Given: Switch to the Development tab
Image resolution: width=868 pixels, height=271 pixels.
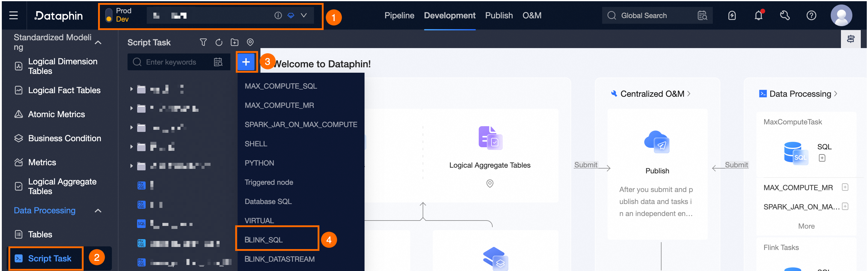Looking at the screenshot, I should click(x=450, y=16).
